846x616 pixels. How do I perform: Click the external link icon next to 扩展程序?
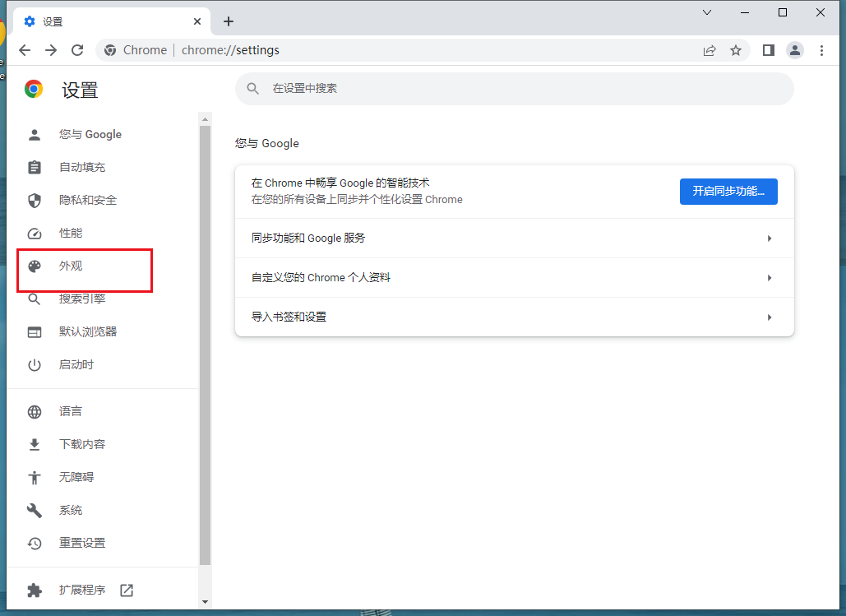[x=127, y=590]
